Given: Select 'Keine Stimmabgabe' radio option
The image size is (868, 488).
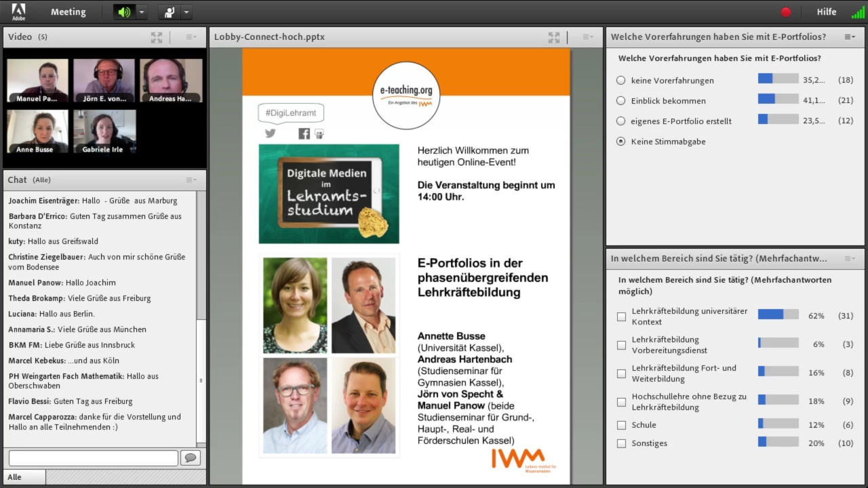Looking at the screenshot, I should (620, 142).
